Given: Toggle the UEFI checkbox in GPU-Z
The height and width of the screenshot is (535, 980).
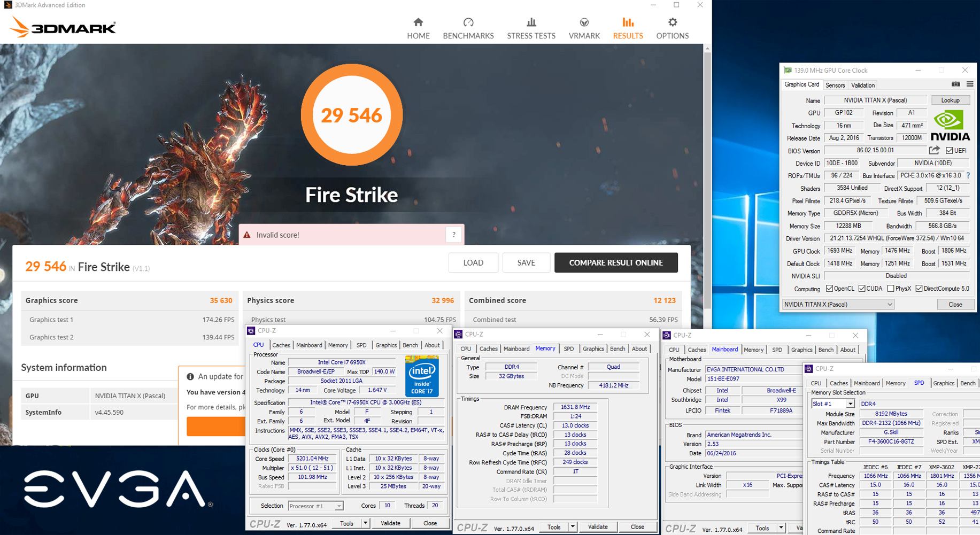Looking at the screenshot, I should coord(949,151).
